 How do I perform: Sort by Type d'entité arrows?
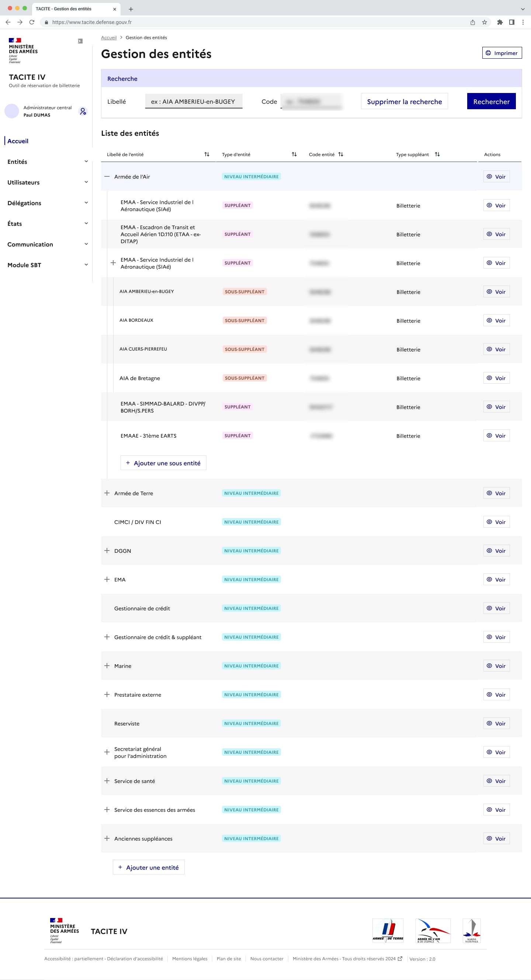294,155
